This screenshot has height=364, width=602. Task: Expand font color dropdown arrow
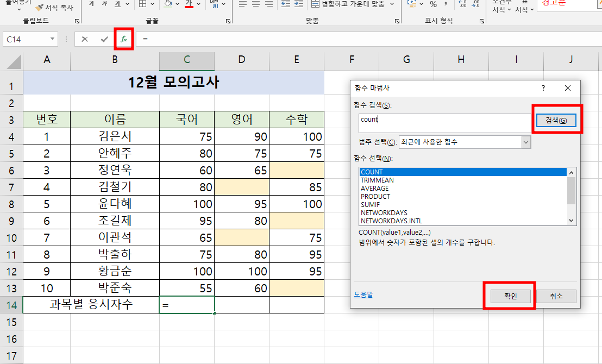(x=198, y=4)
